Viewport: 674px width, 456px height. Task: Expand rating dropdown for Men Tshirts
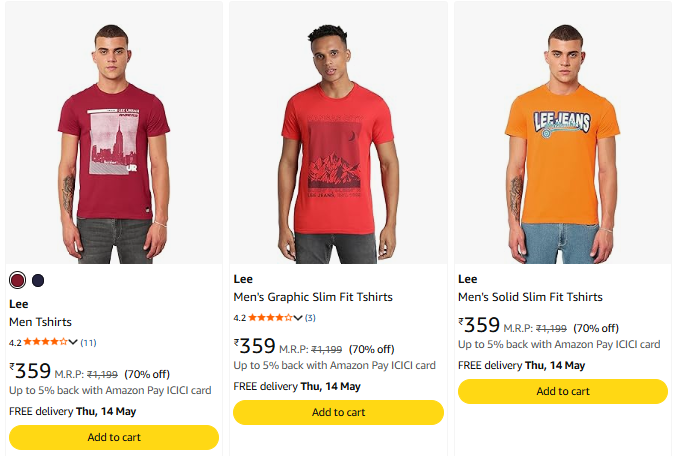[73, 342]
